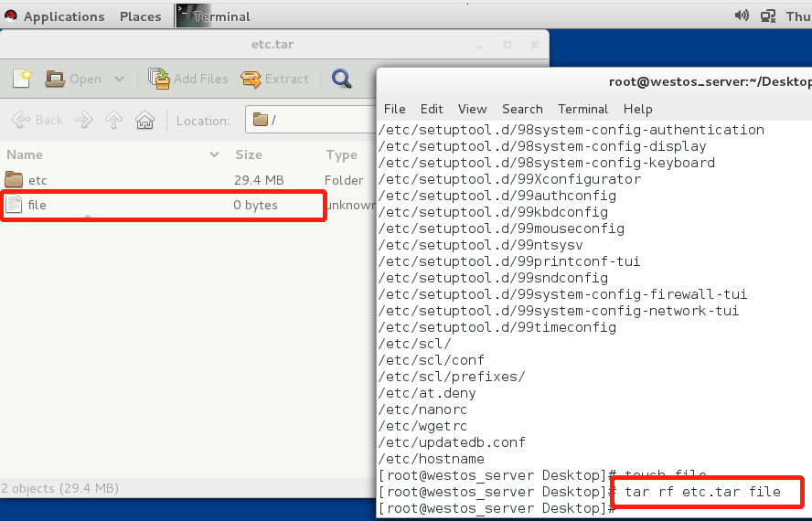Create a new archive with the new-document icon
Image resolution: width=812 pixels, height=521 pixels.
[22, 79]
